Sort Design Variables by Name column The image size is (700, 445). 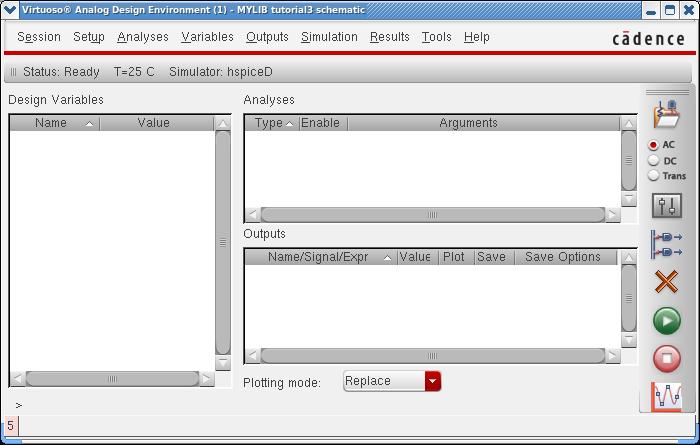click(x=54, y=123)
